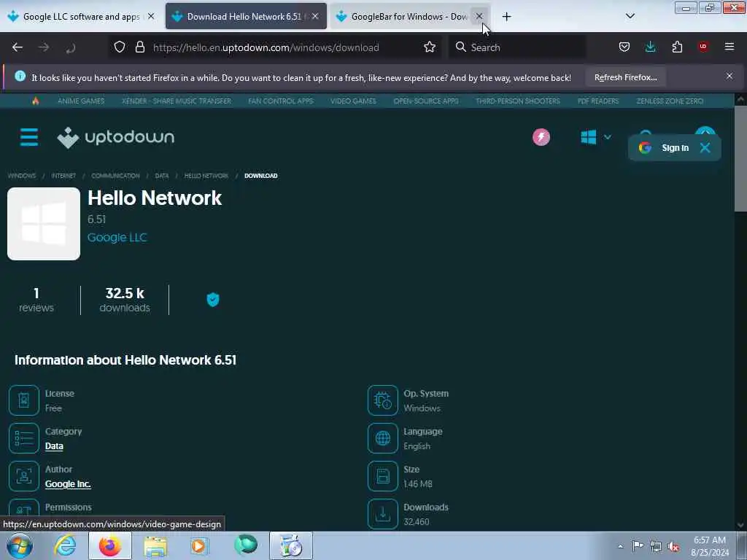Close the GoogleBar for Windows tab
This screenshot has width=747, height=560.
pos(479,16)
